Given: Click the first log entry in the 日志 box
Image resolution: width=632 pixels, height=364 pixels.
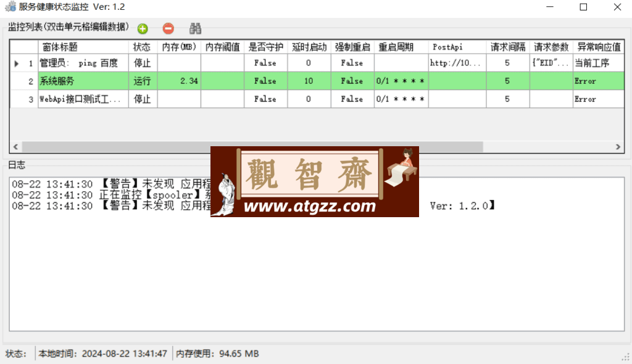Looking at the screenshot, I should (x=111, y=184).
